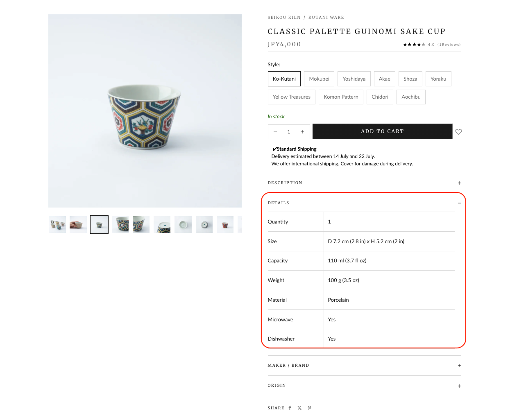Choose the Yellow Treasures style
Image resolution: width=510 pixels, height=420 pixels.
click(x=291, y=97)
